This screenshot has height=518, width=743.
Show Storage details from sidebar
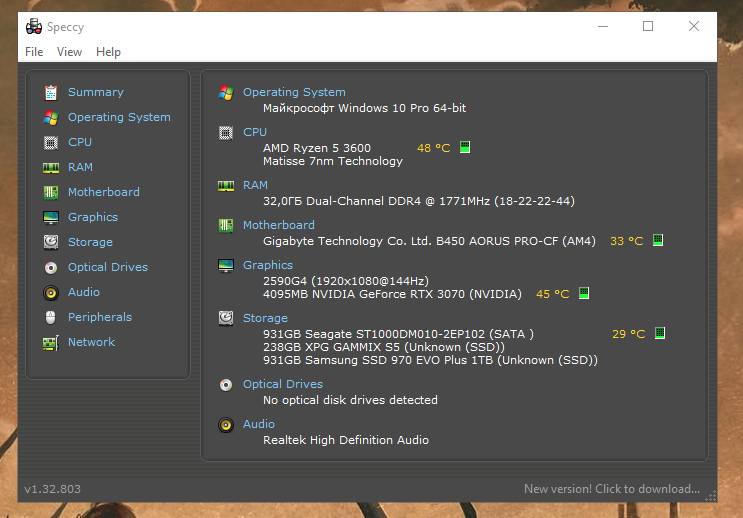click(x=90, y=242)
